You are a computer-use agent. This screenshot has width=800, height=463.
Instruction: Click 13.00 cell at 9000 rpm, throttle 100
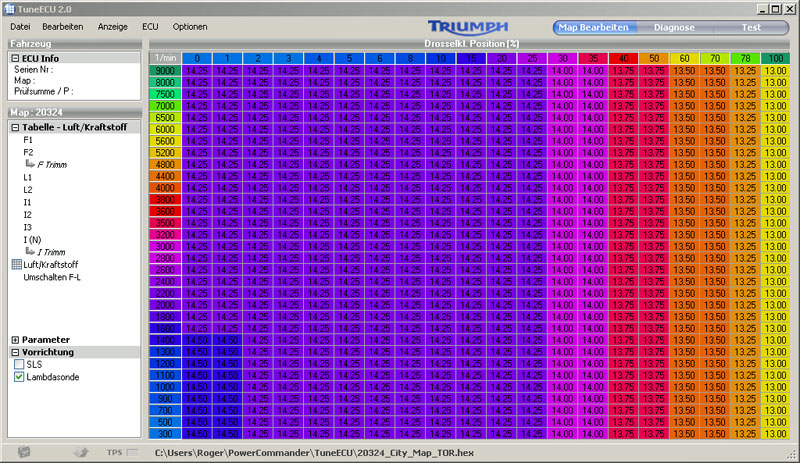click(x=776, y=70)
